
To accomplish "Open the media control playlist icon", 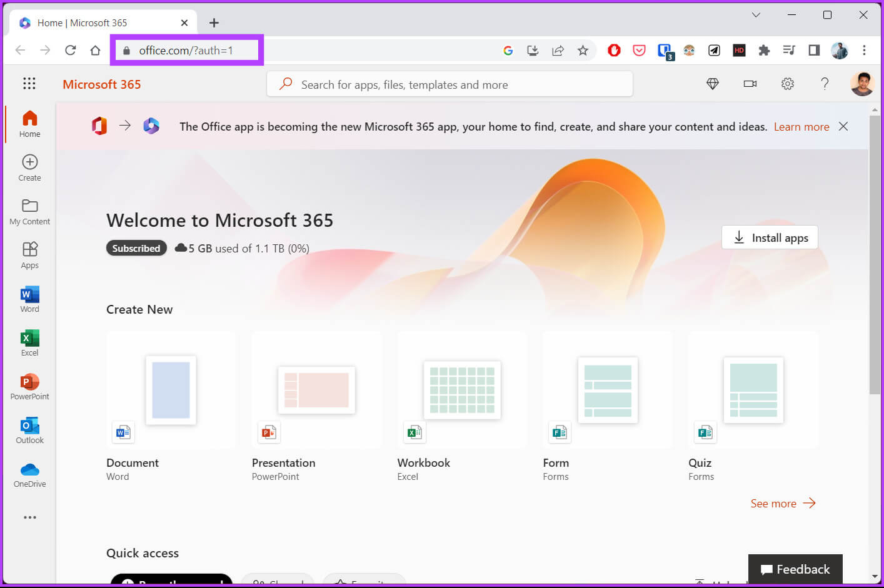I will click(789, 51).
